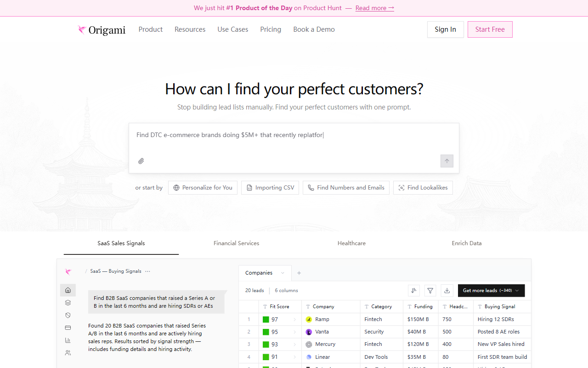588x368 pixels.
Task: Click the Start Free button
Action: point(490,29)
